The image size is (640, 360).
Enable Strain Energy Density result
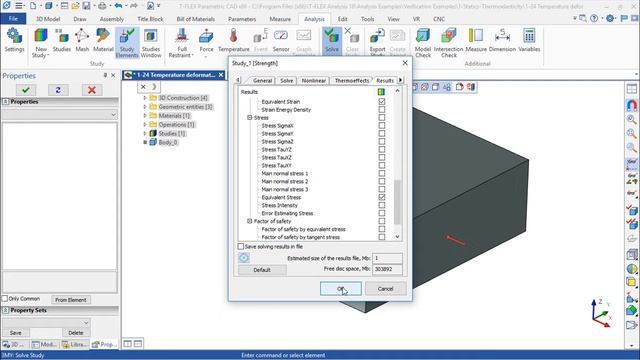pos(382,109)
